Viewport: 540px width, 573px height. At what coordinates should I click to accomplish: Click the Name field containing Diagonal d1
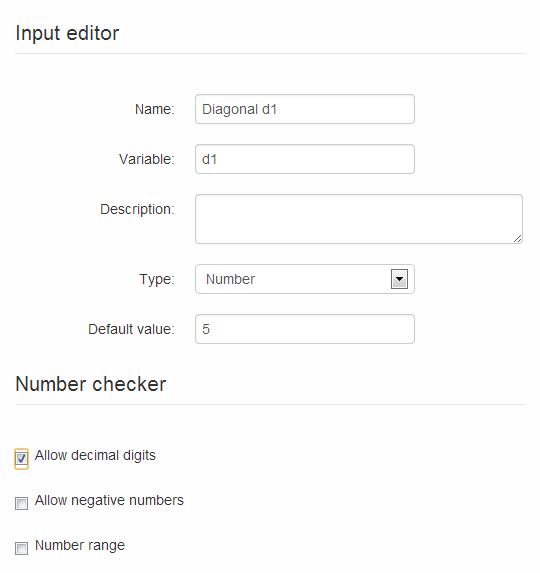click(x=305, y=109)
